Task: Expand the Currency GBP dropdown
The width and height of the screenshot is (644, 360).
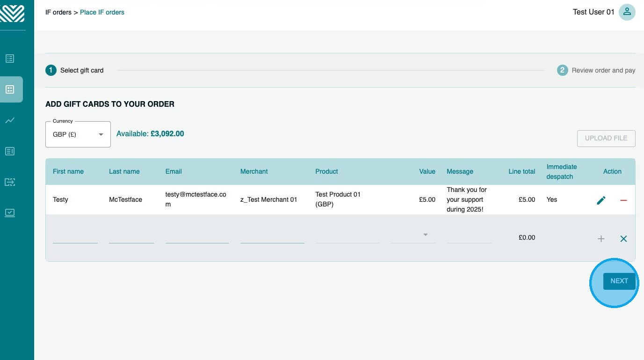Action: pos(78,134)
